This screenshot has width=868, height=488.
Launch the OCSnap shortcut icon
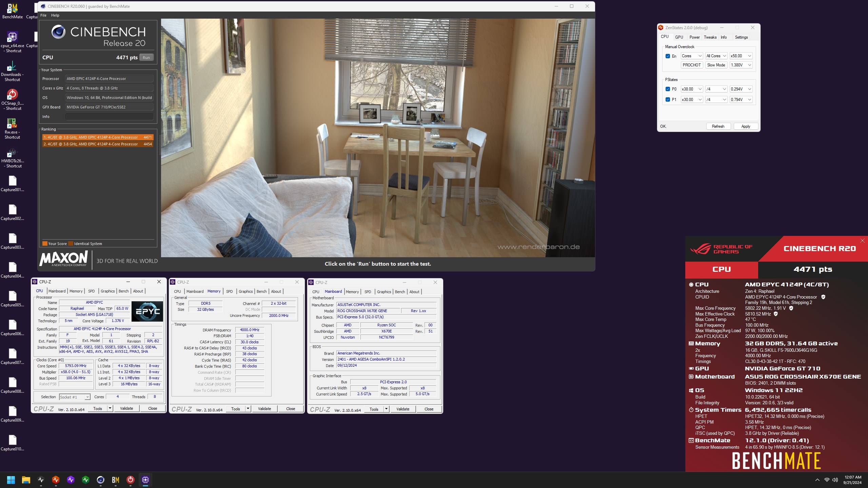tap(12, 100)
